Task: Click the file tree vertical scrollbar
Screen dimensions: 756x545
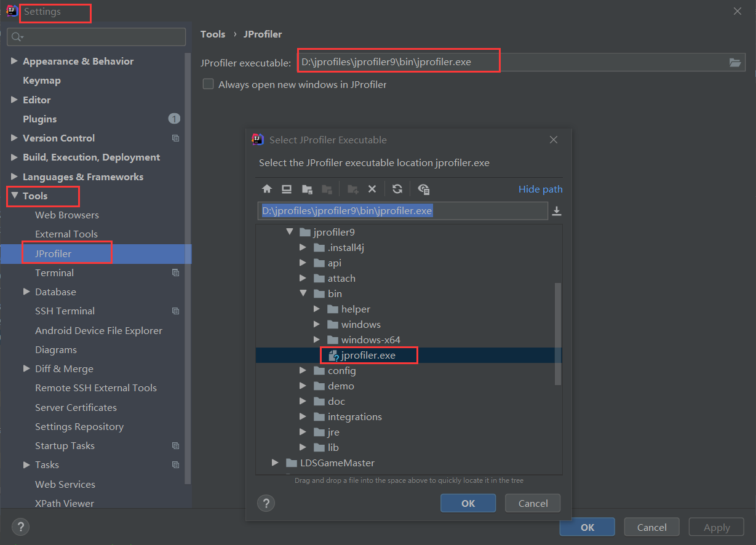Action: (558, 334)
